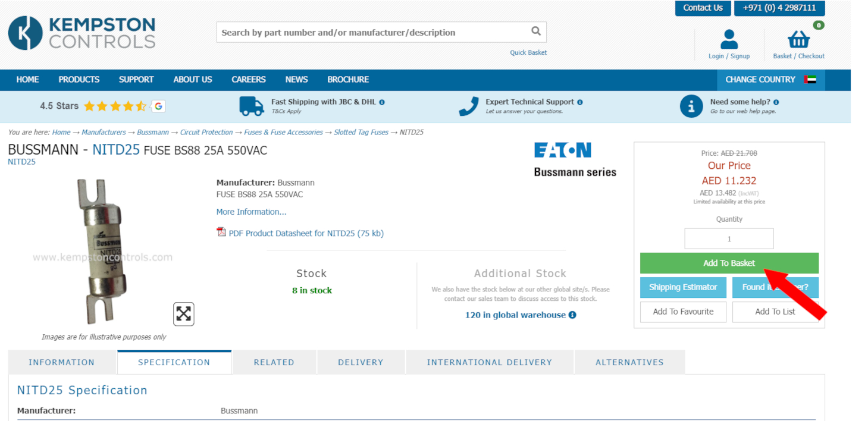Viewport: 868px width, 421px height.
Task: Click the Add To Favourite button
Action: click(683, 312)
